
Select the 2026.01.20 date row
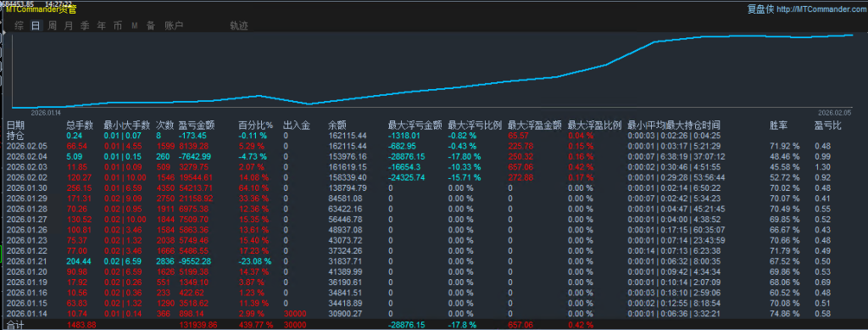point(26,271)
